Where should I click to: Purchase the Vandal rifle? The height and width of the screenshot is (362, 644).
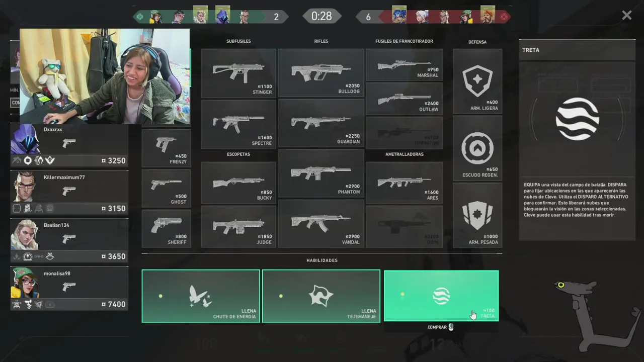[x=321, y=224]
